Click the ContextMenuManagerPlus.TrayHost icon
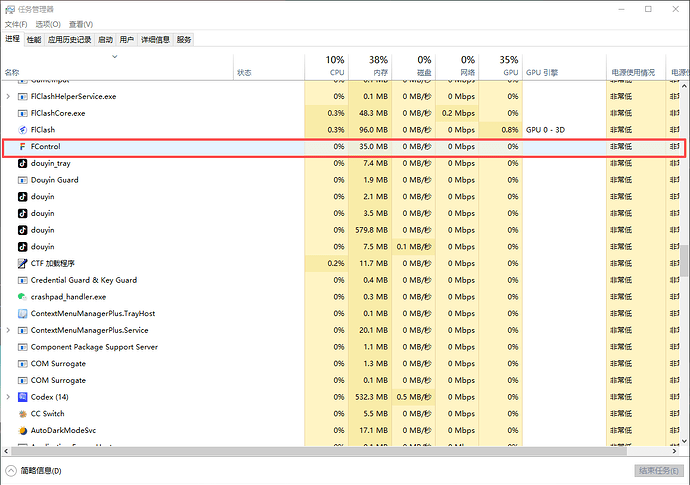 click(22, 313)
